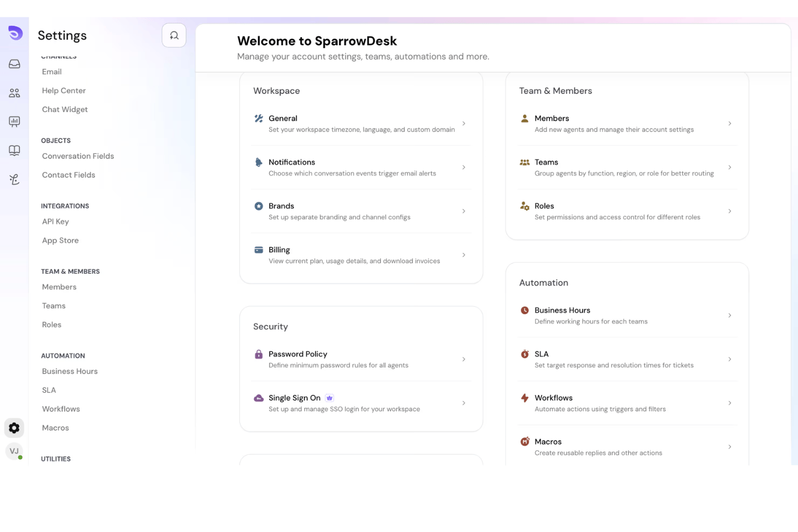
Task: Open the sprout icon in left rail
Action: coord(15,179)
